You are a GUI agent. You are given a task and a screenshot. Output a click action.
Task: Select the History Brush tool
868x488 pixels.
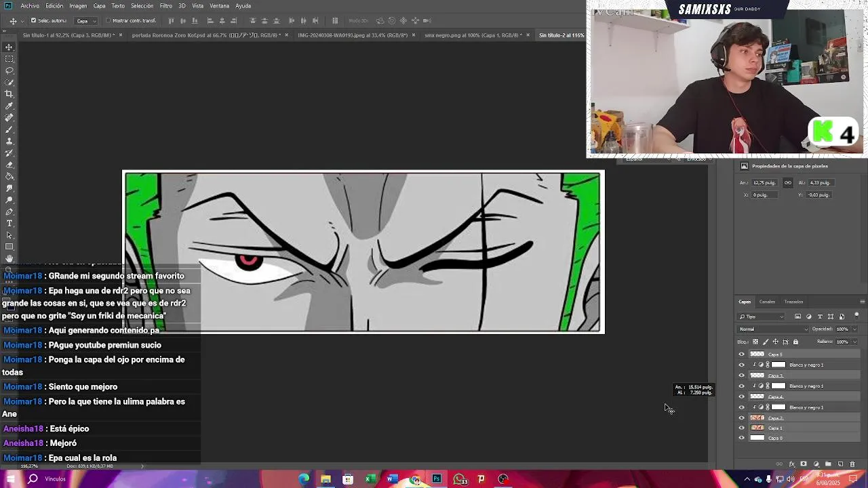click(x=9, y=153)
